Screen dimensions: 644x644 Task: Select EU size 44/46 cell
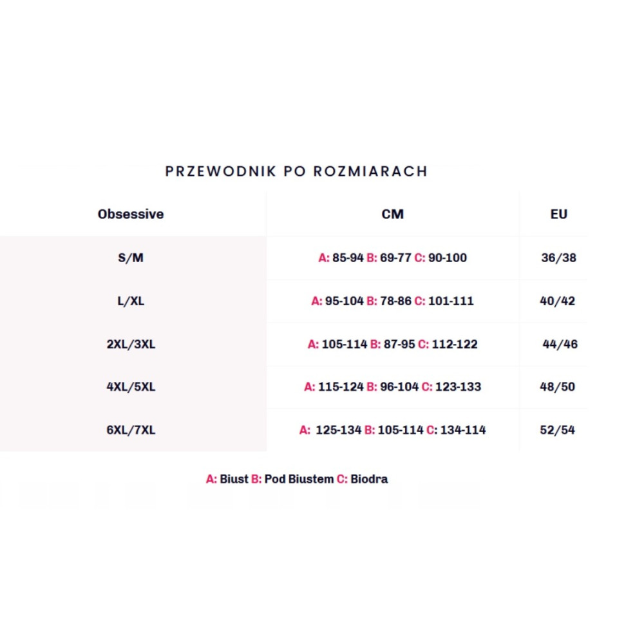[560, 344]
